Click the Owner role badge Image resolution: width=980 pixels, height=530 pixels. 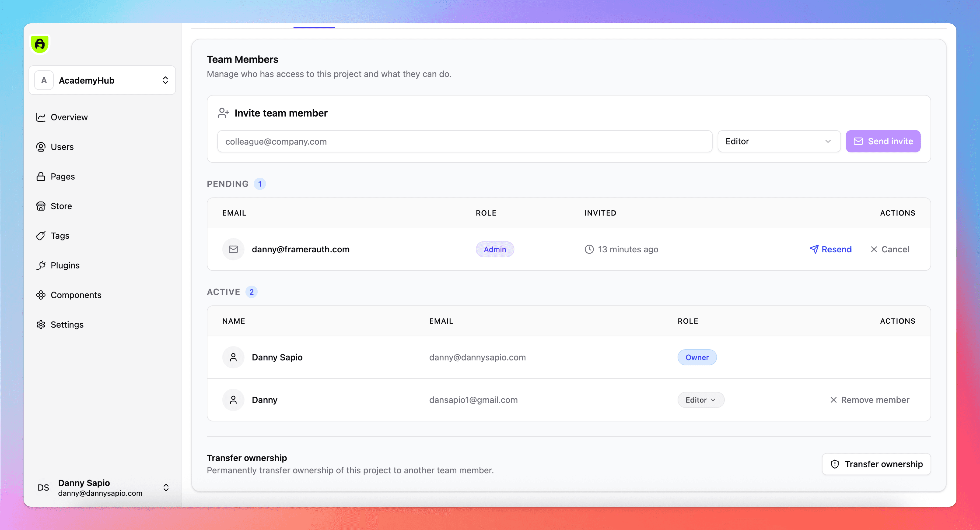pyautogui.click(x=696, y=357)
